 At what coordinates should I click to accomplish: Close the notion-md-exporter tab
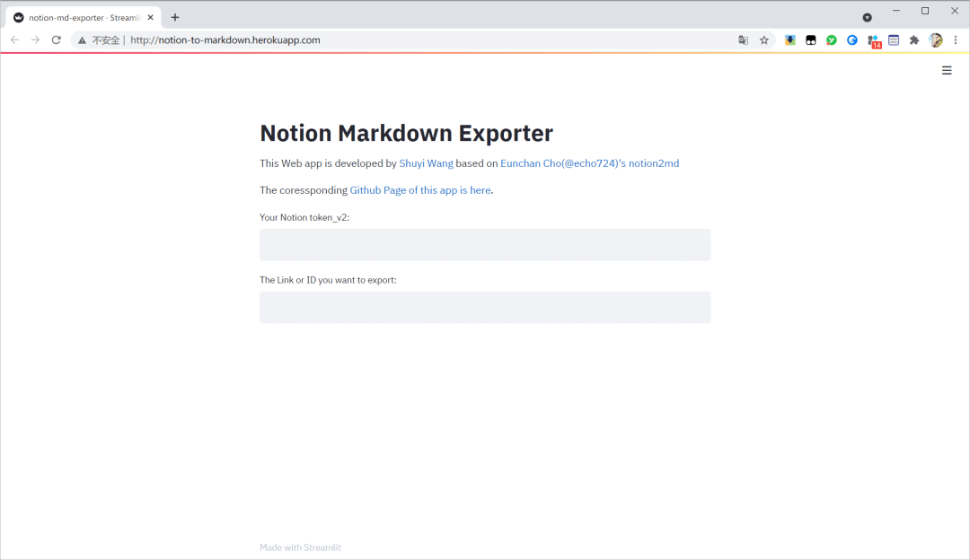[150, 17]
